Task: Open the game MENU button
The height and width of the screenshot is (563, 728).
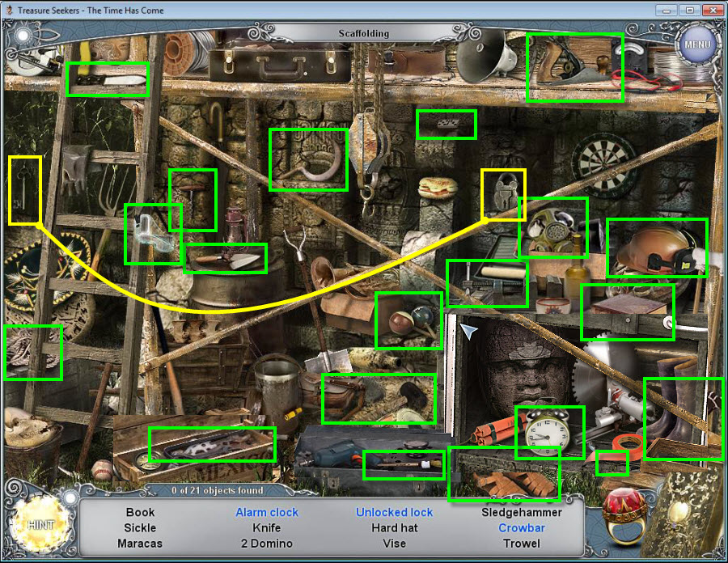Action: click(x=696, y=44)
